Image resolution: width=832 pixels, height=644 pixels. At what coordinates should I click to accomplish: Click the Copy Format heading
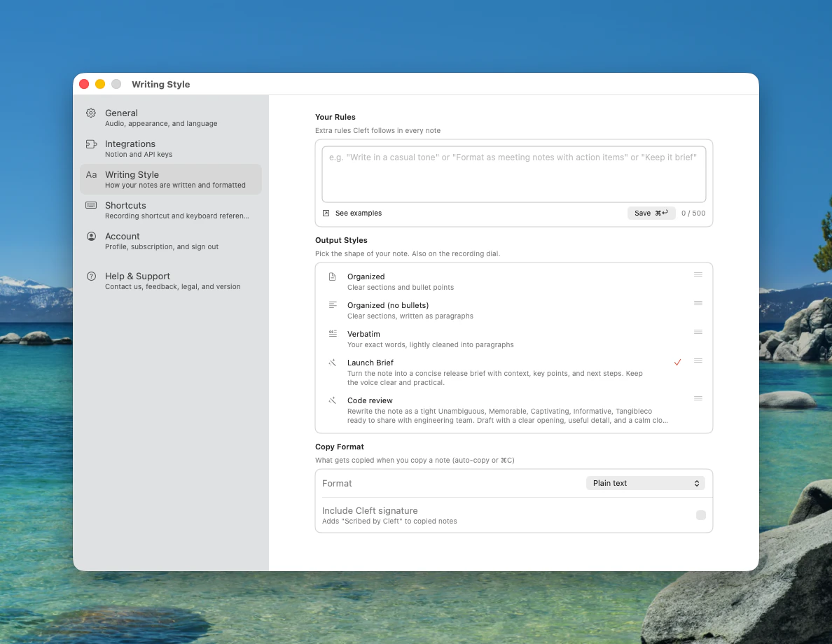point(340,447)
